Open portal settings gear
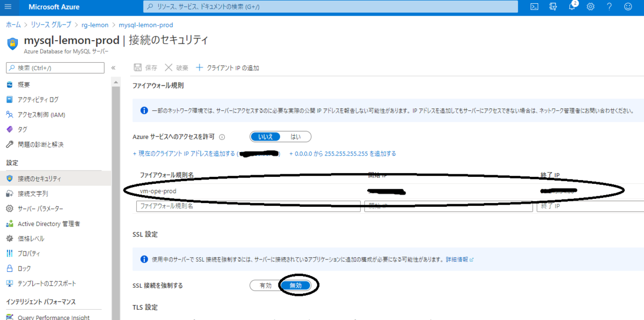Viewport: 644px width, 320px height. (x=591, y=7)
